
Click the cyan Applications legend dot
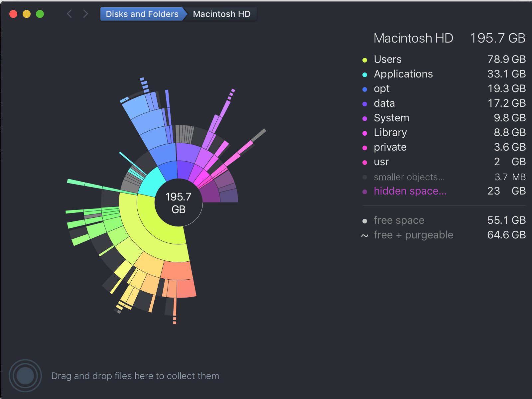pos(365,74)
